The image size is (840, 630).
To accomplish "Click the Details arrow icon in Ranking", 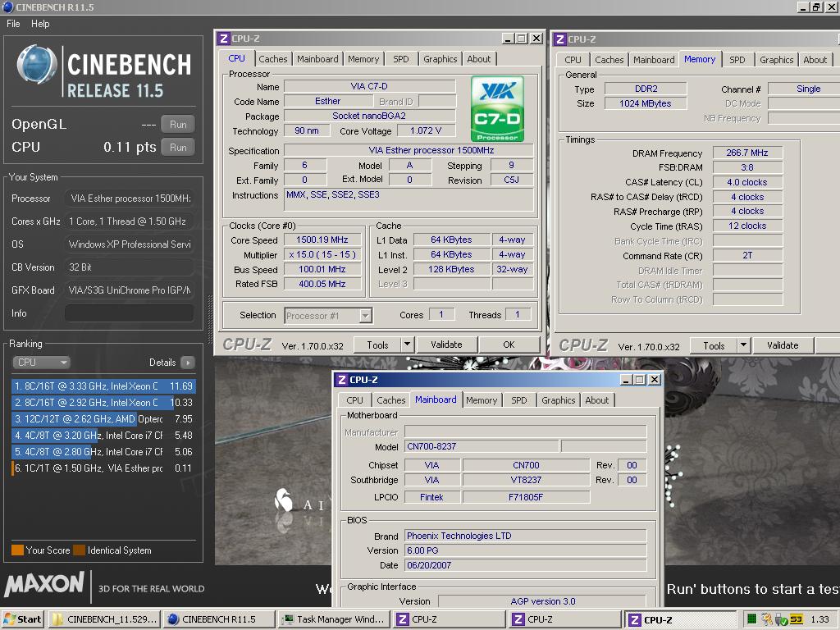I will (x=188, y=363).
